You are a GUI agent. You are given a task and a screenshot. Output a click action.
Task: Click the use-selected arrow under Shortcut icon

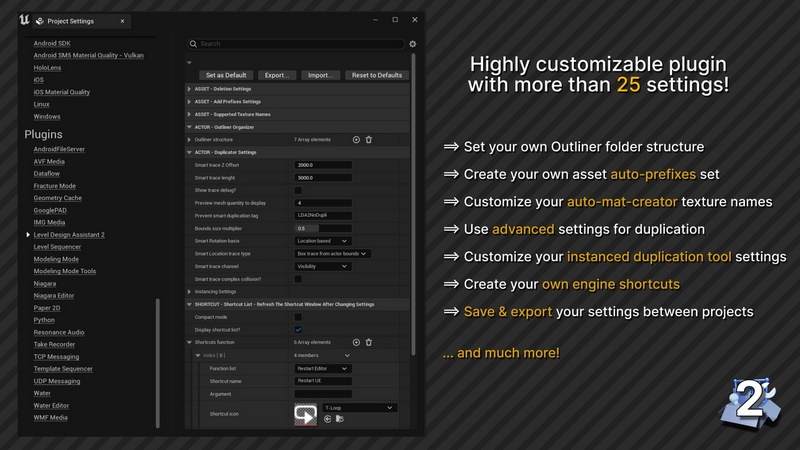pos(328,420)
